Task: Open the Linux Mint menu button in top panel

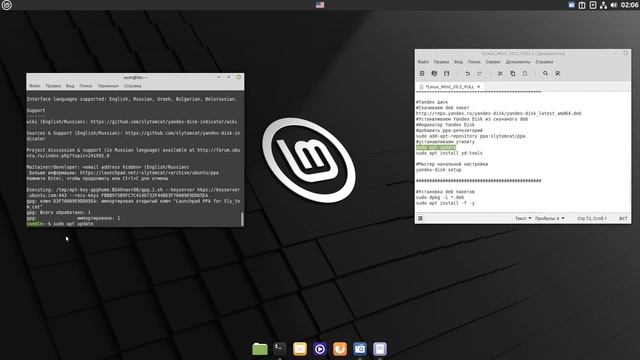Action: (7, 5)
